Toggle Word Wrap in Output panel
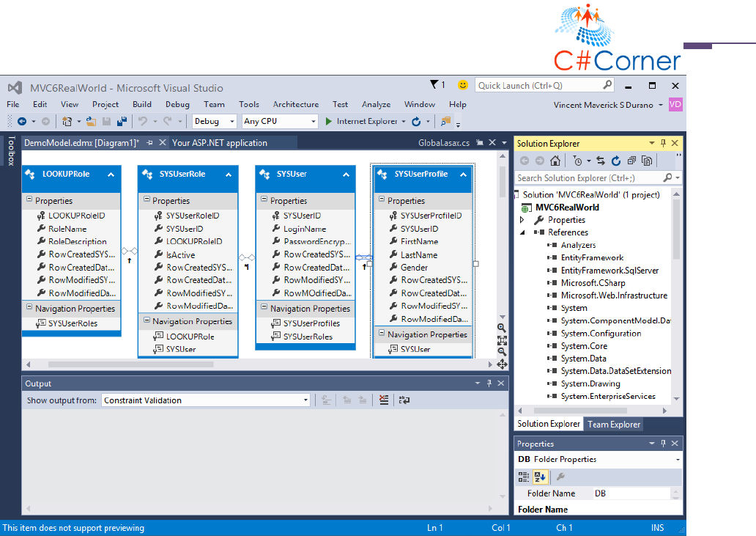This screenshot has height=536, width=756. (404, 400)
